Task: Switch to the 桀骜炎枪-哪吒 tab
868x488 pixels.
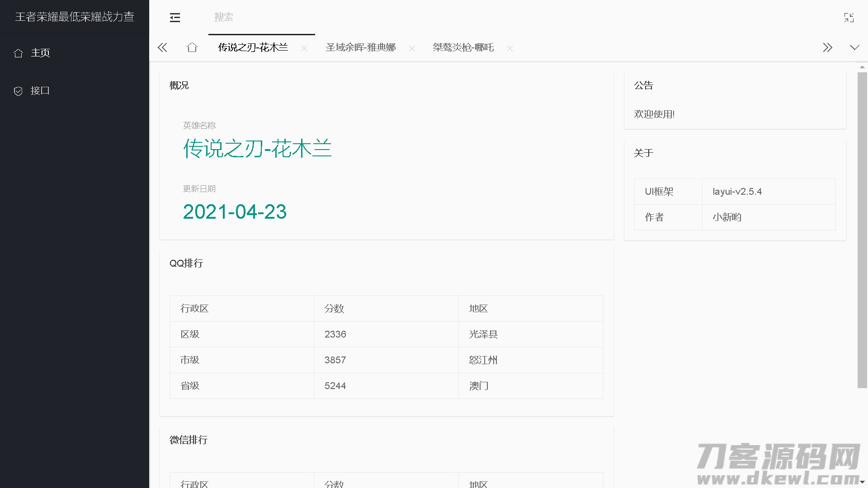Action: [x=463, y=47]
